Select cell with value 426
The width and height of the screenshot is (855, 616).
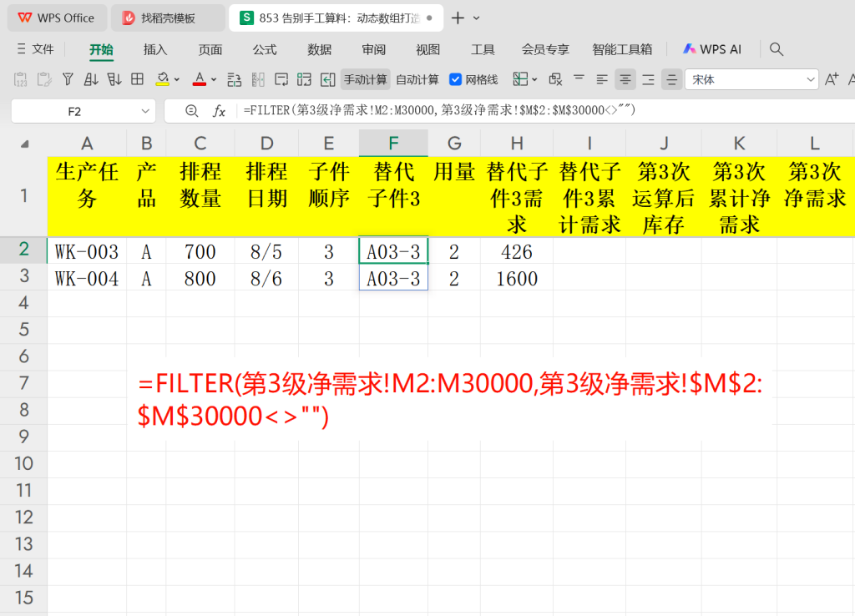(x=516, y=250)
